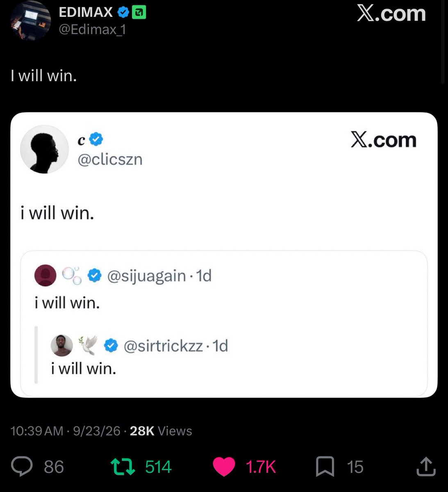This screenshot has height=492, width=448.
Task: Click verified badge next to c
Action: click(96, 139)
